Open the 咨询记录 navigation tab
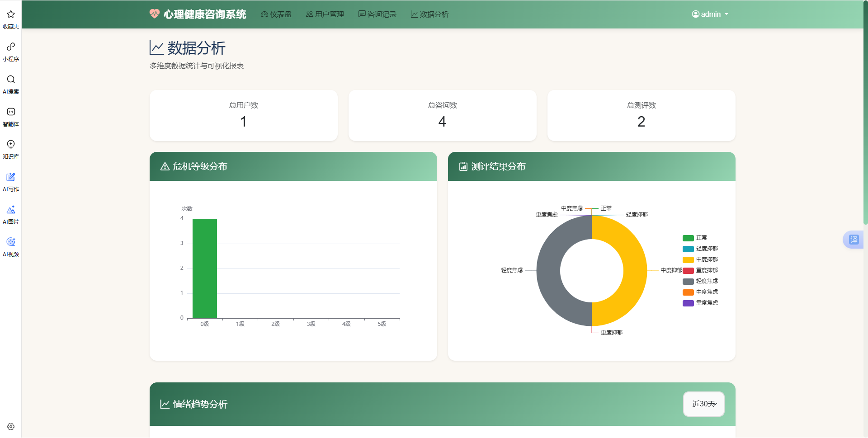The image size is (868, 438). tap(377, 14)
